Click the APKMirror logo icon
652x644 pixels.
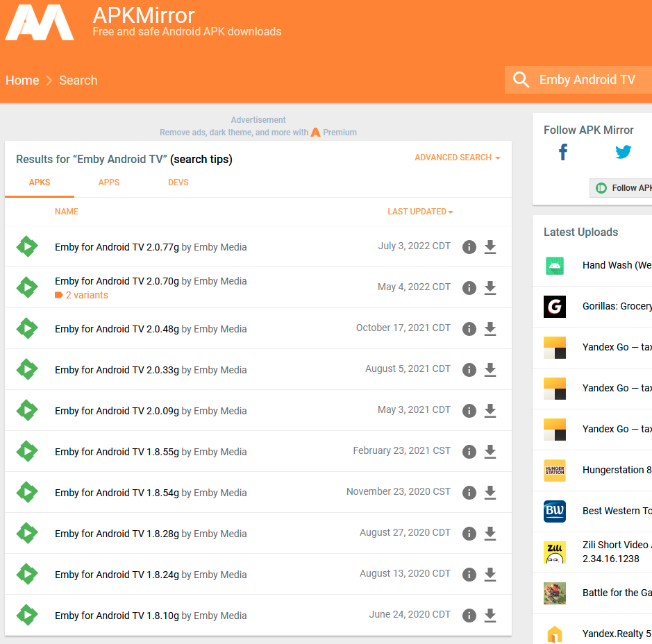[40, 22]
